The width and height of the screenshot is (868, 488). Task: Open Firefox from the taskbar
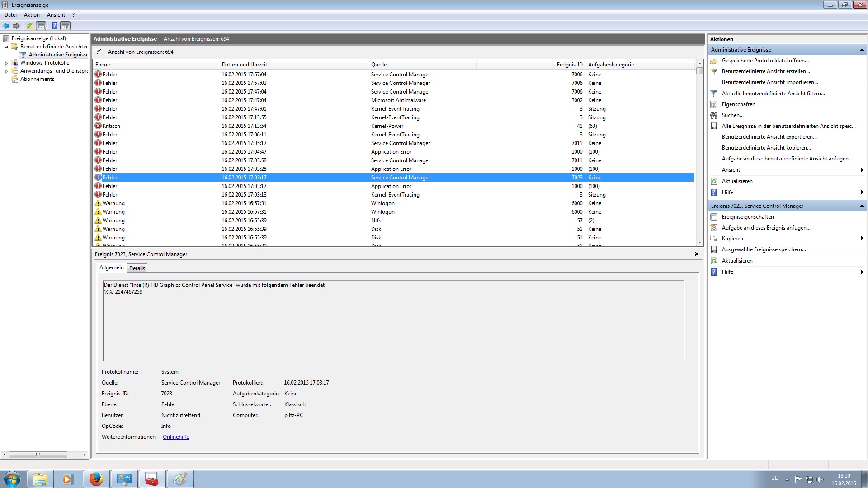pos(96,479)
